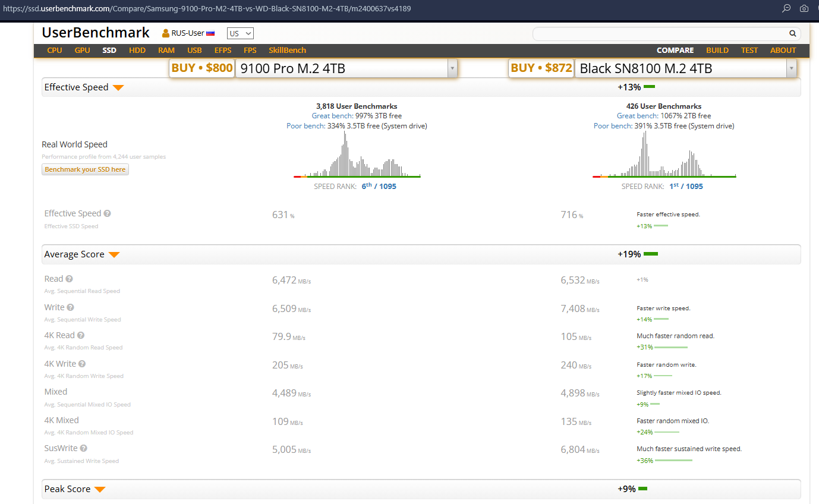Screen dimensions: 819x504
Task: Open the help icon next to SusWrite
Action: [84, 448]
